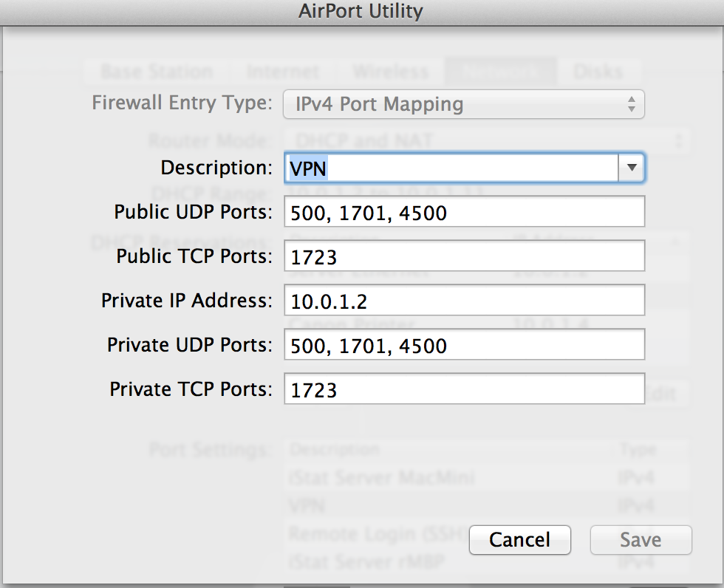The width and height of the screenshot is (724, 588).
Task: Expand the Description combo box arrow
Action: point(631,168)
